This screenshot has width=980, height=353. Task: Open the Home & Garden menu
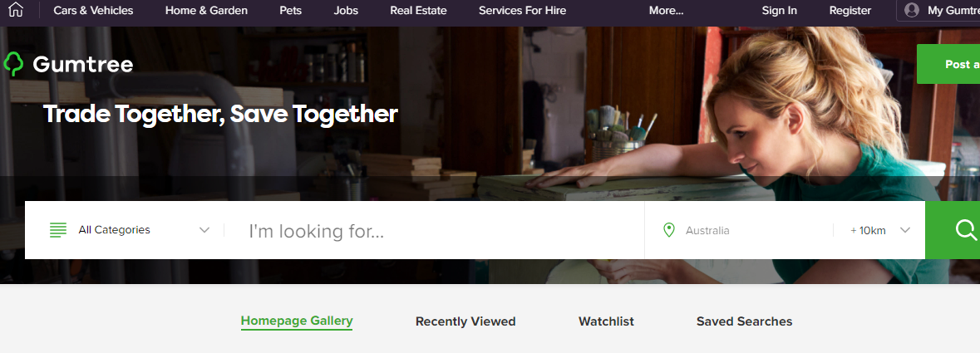point(206,10)
